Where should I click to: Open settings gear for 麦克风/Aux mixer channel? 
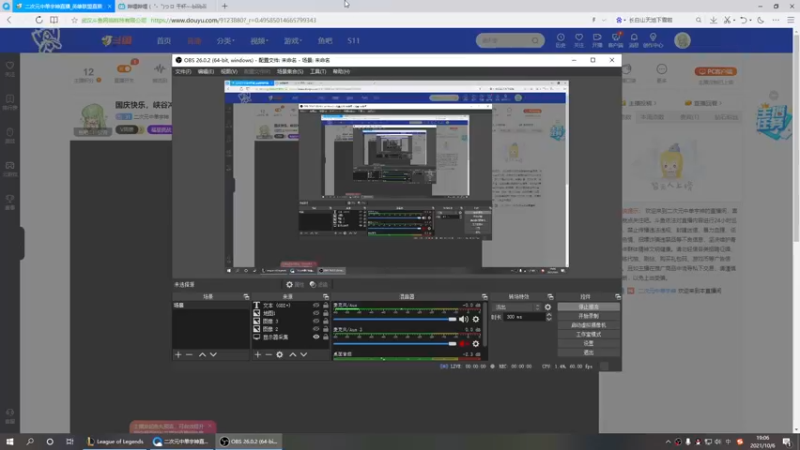click(x=476, y=319)
